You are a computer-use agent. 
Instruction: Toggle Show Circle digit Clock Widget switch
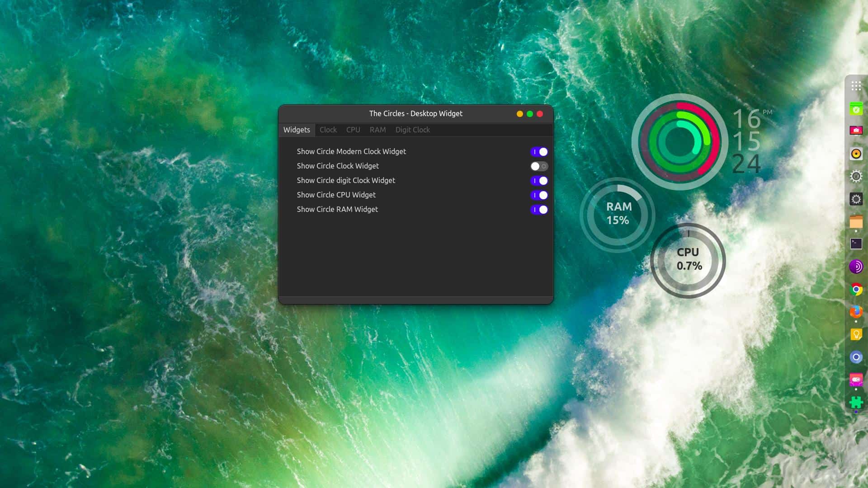539,181
